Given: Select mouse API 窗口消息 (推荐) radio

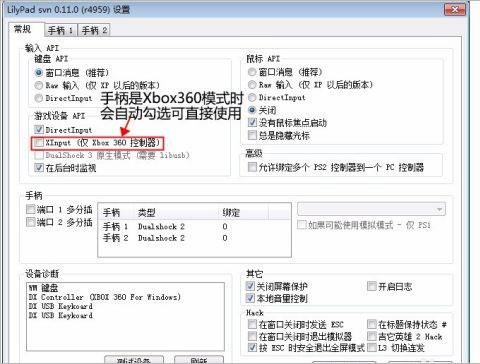Looking at the screenshot, I should pos(252,72).
